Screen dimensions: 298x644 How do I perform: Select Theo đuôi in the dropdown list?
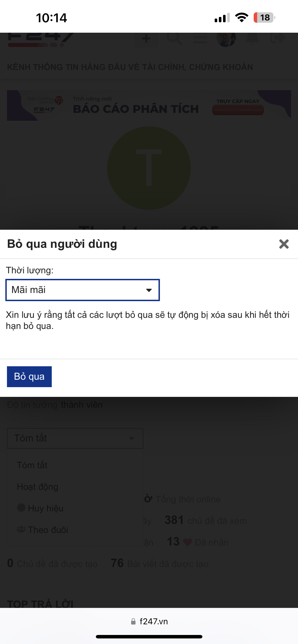click(42, 530)
